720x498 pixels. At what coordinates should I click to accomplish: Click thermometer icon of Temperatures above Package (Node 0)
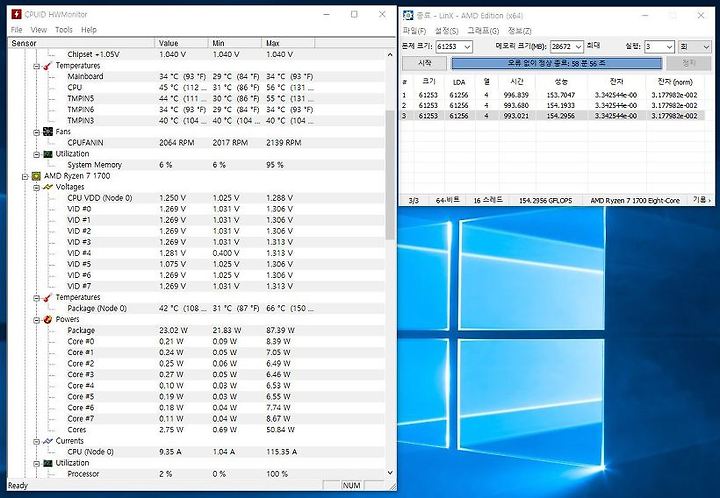click(48, 297)
